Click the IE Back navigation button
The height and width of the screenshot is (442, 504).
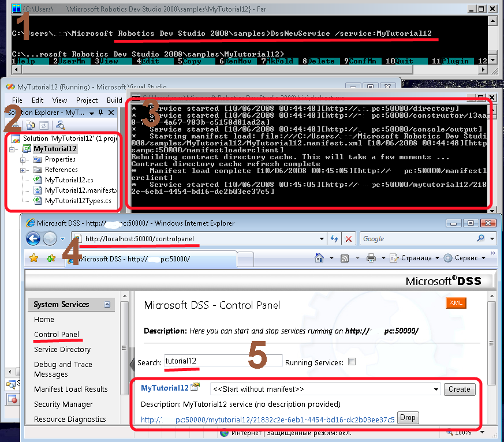pos(33,238)
